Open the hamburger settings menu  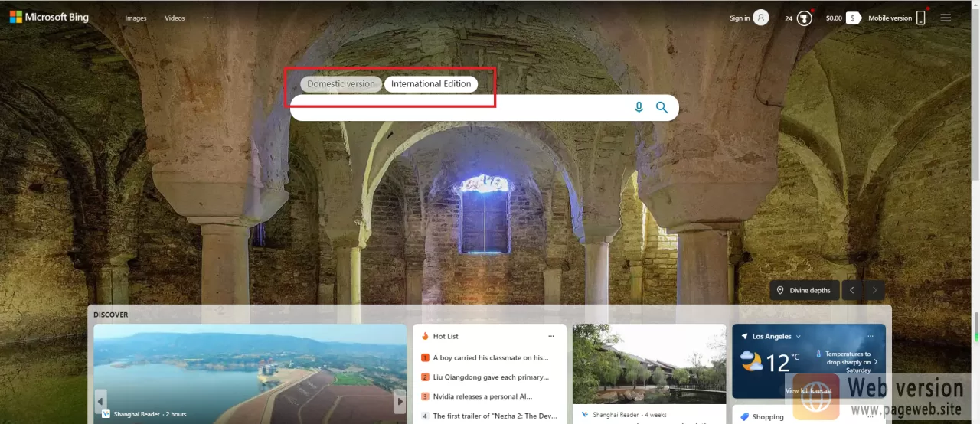tap(946, 18)
